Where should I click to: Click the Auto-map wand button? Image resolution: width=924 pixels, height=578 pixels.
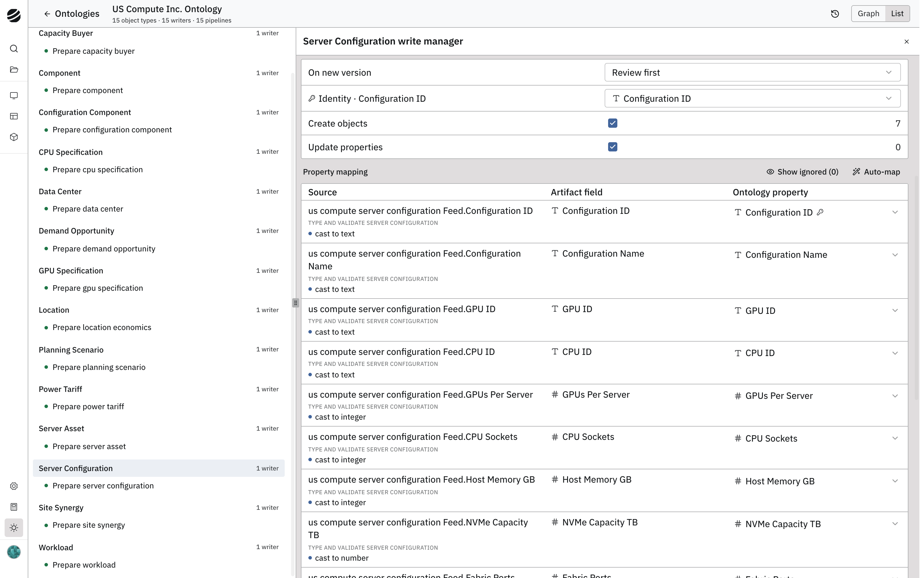(876, 172)
